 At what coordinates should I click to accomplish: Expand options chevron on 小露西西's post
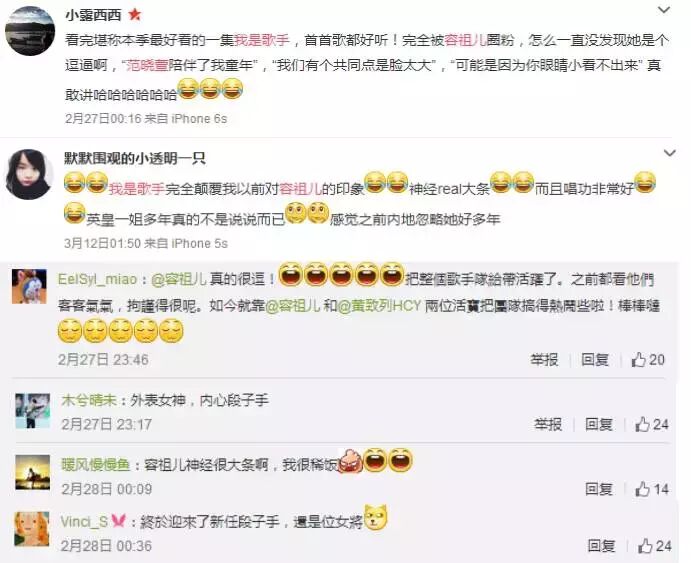tap(664, 10)
